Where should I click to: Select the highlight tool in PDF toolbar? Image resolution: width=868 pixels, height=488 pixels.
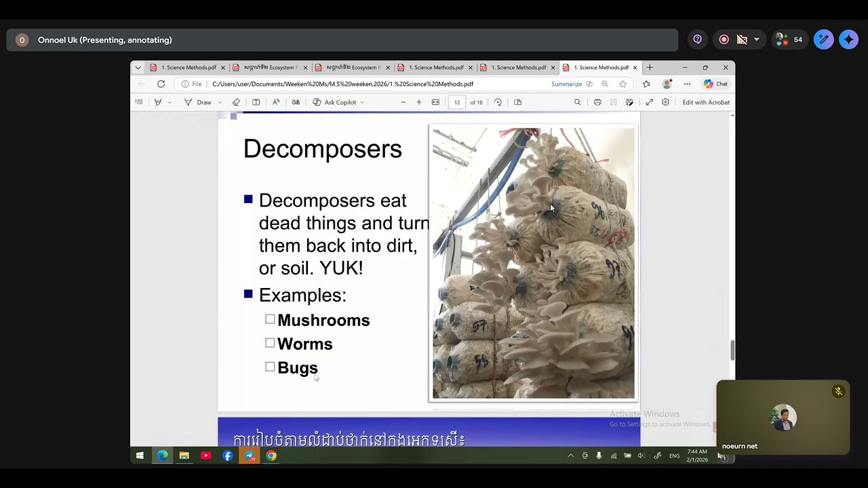click(158, 102)
